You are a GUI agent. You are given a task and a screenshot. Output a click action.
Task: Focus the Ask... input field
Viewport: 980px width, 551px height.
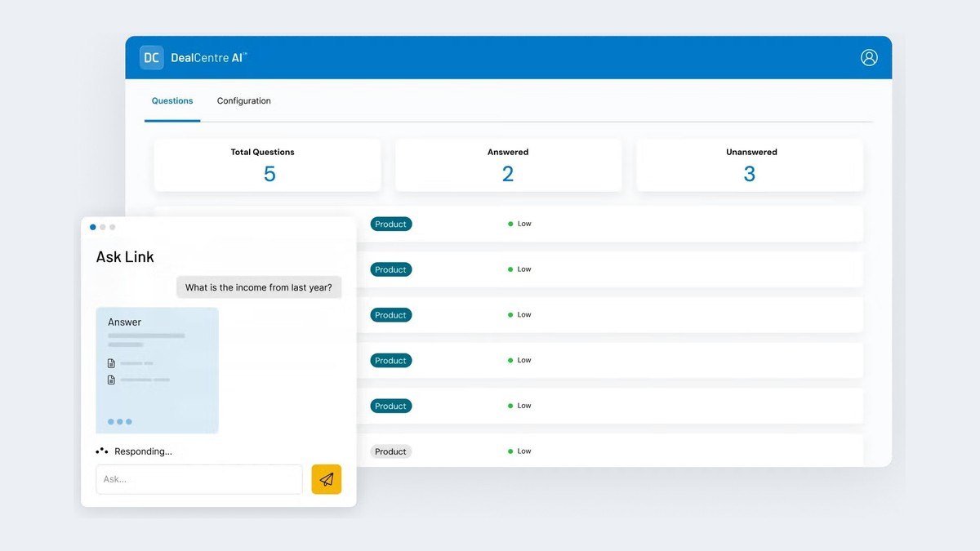(x=199, y=479)
